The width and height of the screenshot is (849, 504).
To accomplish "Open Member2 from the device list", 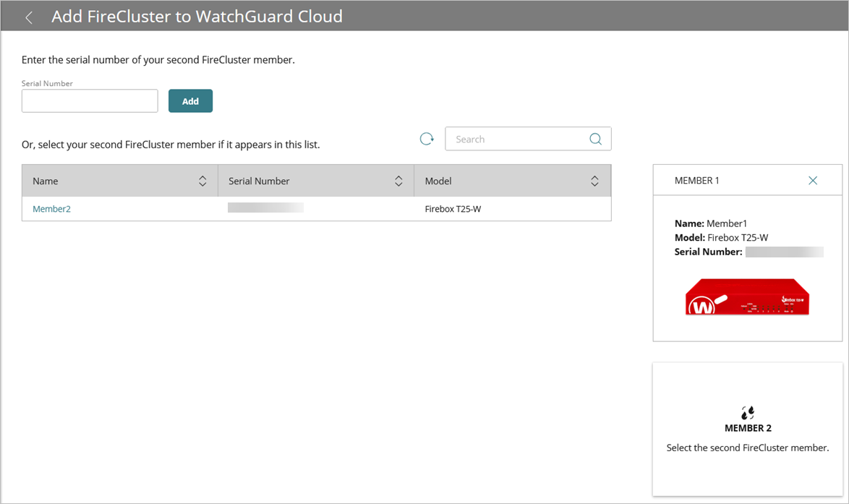I will (51, 208).
